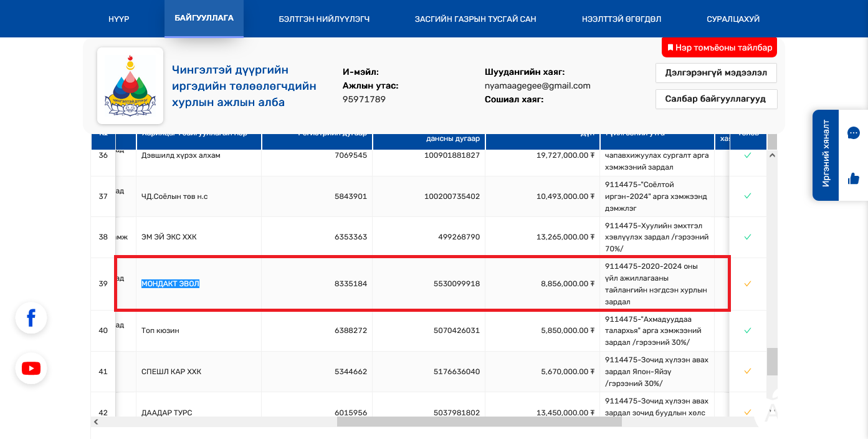Image resolution: width=868 pixels, height=439 pixels.
Task: Click the ДААДАР ТУРС cell
Action: 167,413
